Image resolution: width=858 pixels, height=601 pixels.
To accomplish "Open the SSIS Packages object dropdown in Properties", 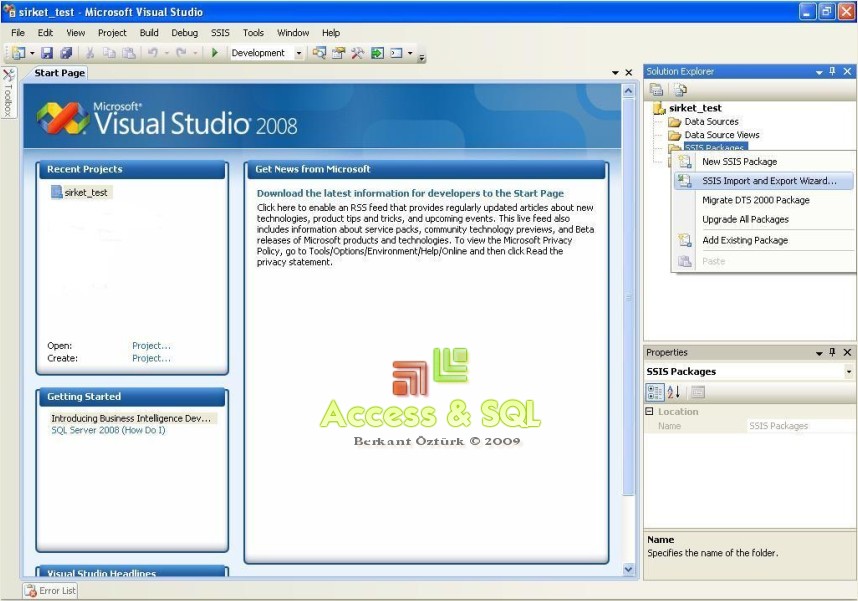I will tap(849, 372).
